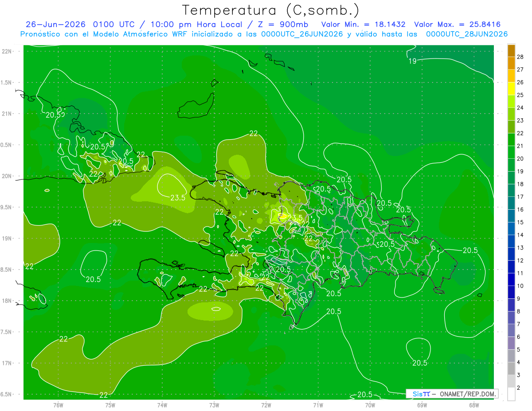
Task: Click the "22" legend value on the color bar
Action: [520, 133]
